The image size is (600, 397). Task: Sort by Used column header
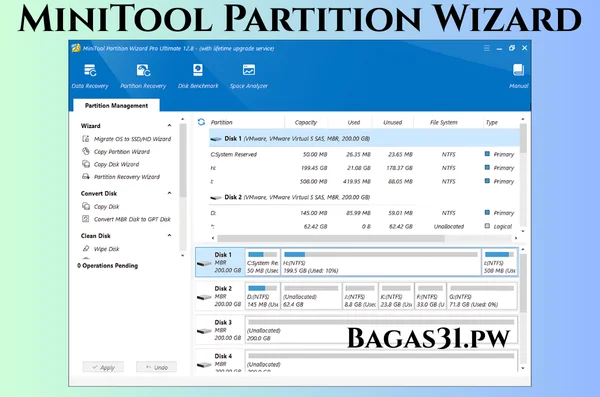pos(354,123)
